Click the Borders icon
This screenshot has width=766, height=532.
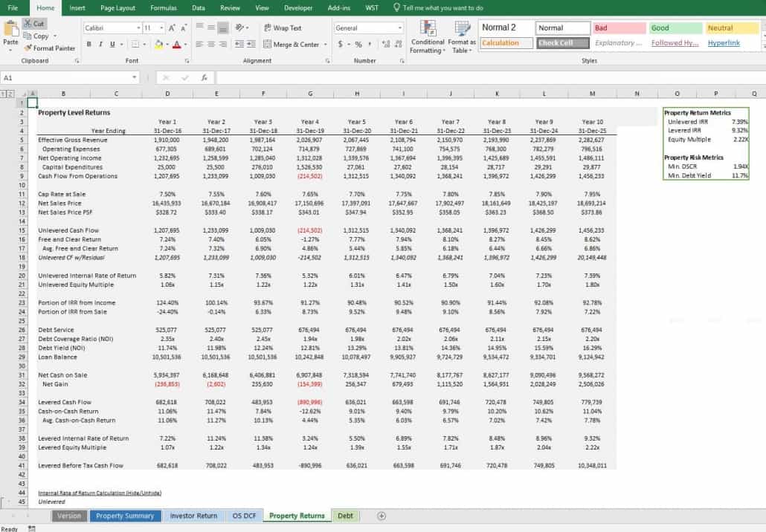tap(135, 45)
